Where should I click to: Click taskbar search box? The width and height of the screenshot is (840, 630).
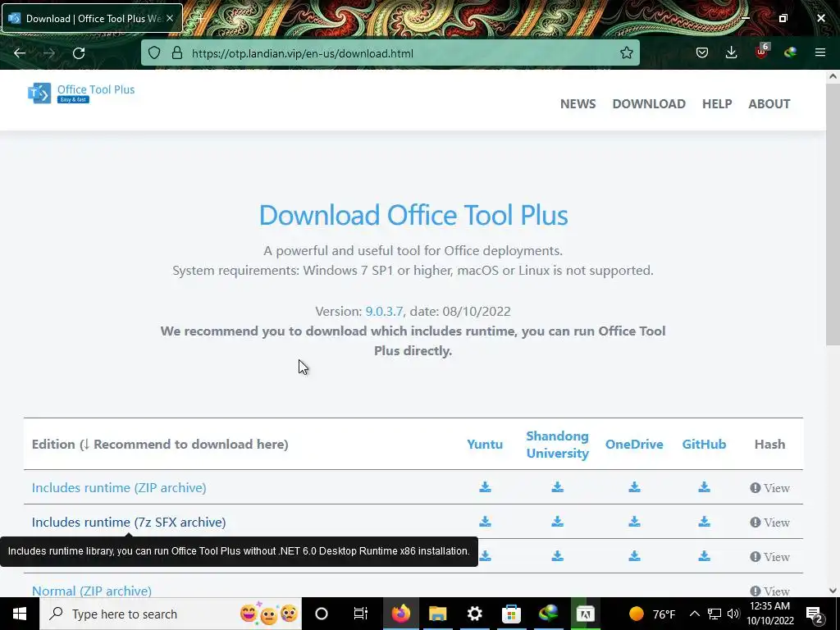(x=171, y=614)
